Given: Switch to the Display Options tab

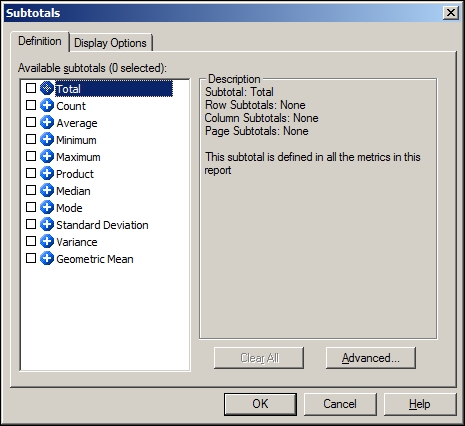Looking at the screenshot, I should point(110,43).
